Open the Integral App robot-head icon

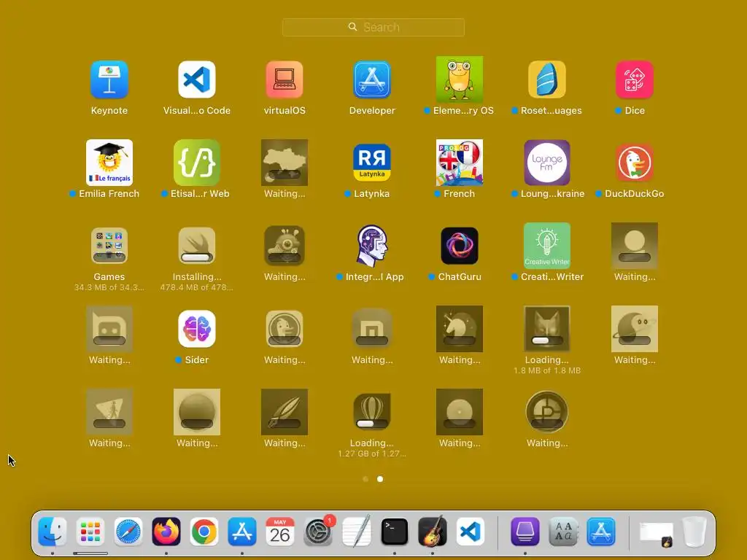pos(372,246)
